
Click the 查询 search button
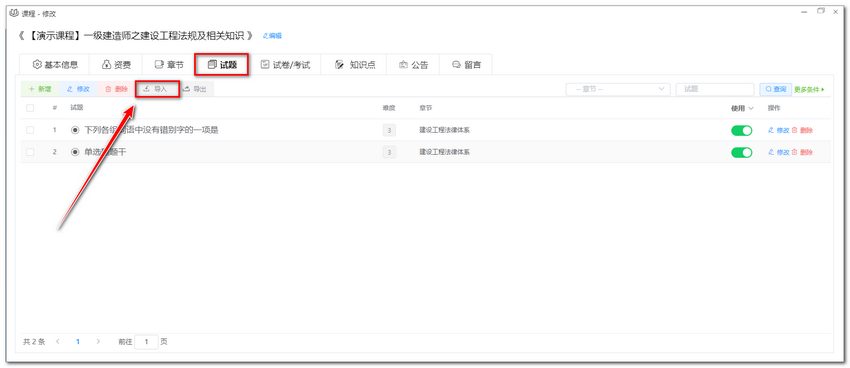point(776,89)
